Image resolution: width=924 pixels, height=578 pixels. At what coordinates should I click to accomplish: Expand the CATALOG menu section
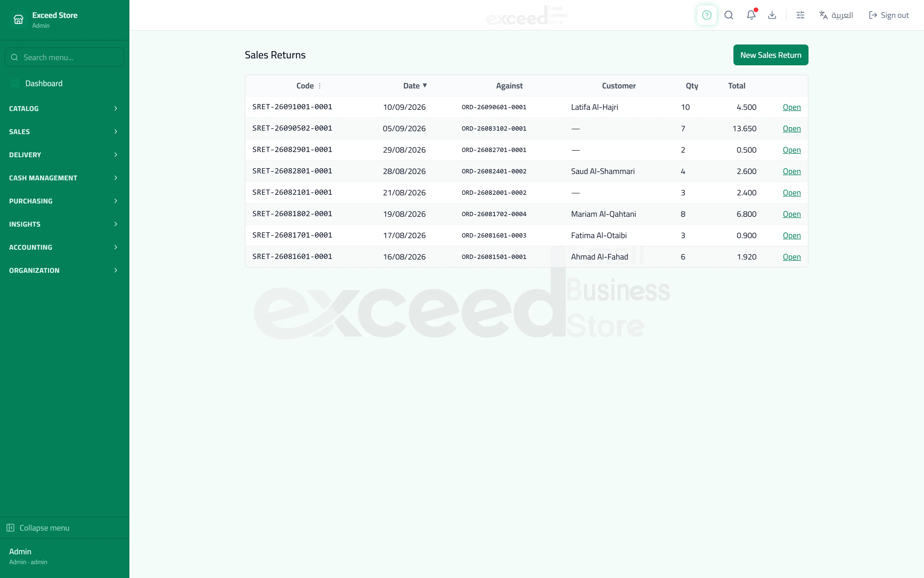click(64, 109)
